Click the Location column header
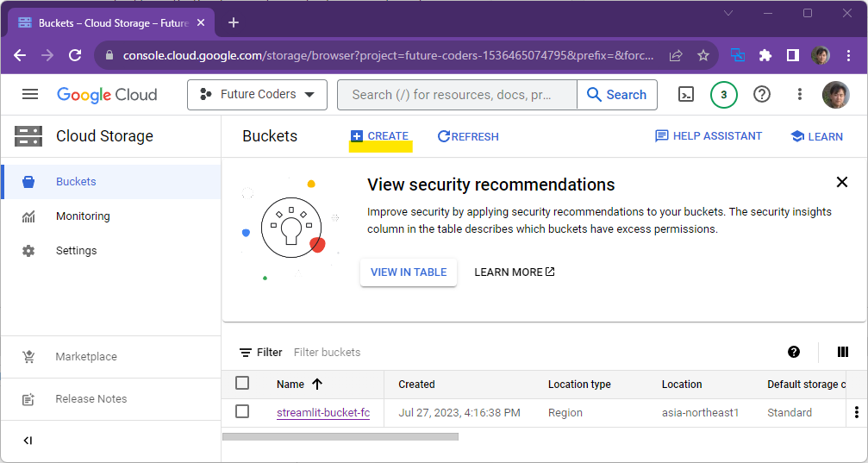Screen dimensions: 868x463 click(682, 385)
